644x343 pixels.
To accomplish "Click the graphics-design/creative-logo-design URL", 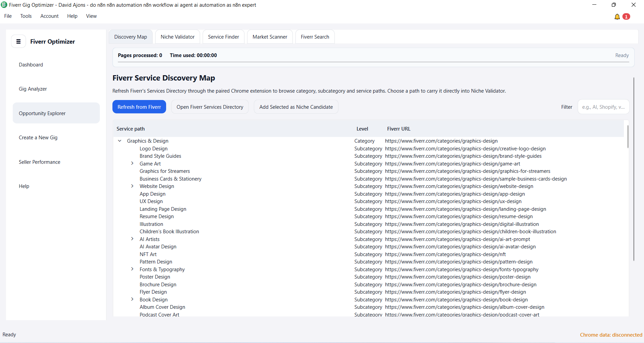I will click(465, 149).
